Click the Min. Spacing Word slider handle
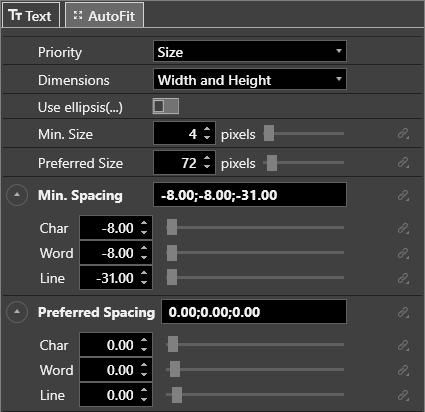The image size is (425, 412). (x=172, y=252)
